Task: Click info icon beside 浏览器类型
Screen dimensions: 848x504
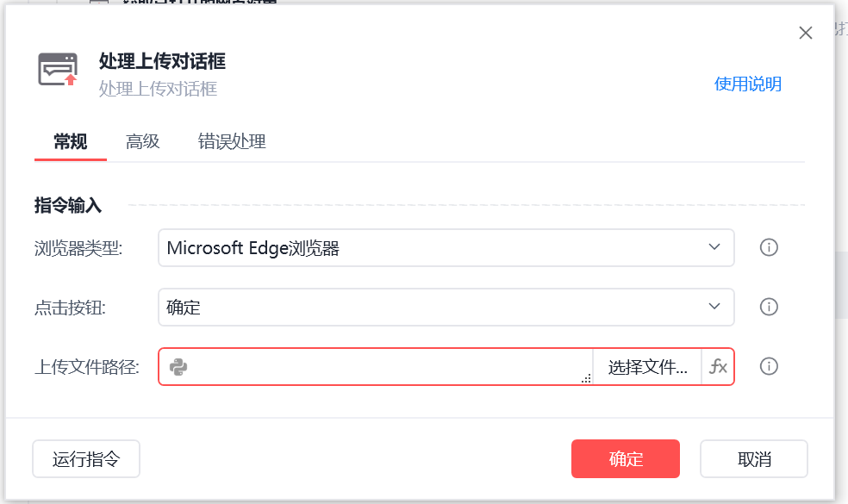Action: coord(769,247)
